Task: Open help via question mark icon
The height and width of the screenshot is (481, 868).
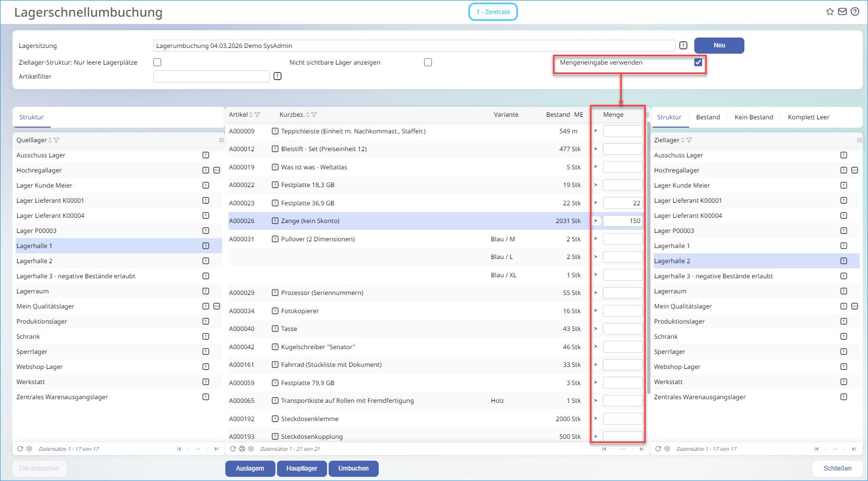Action: 854,11
